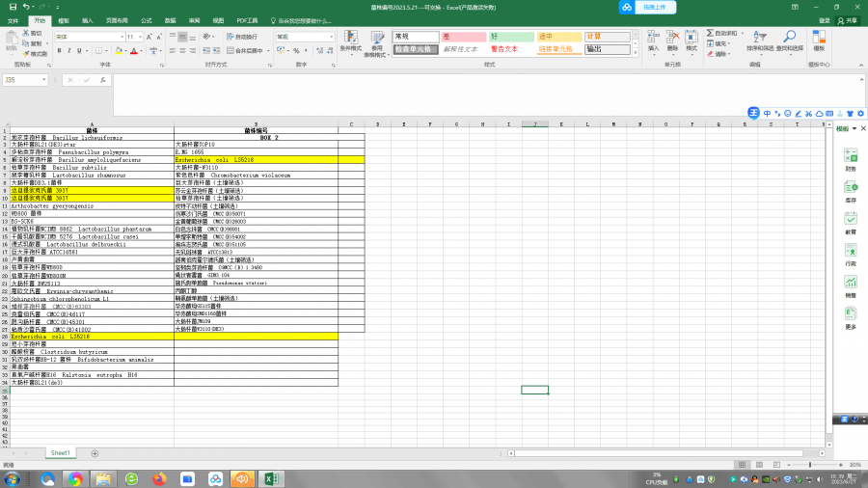Click the 拖拽上传 upload button

[x=646, y=7]
